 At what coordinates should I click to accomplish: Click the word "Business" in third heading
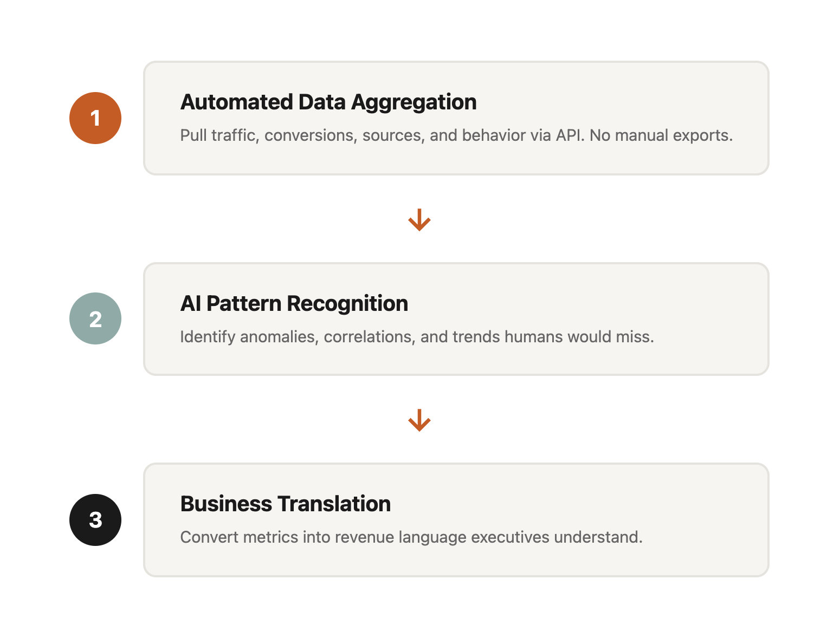point(226,504)
